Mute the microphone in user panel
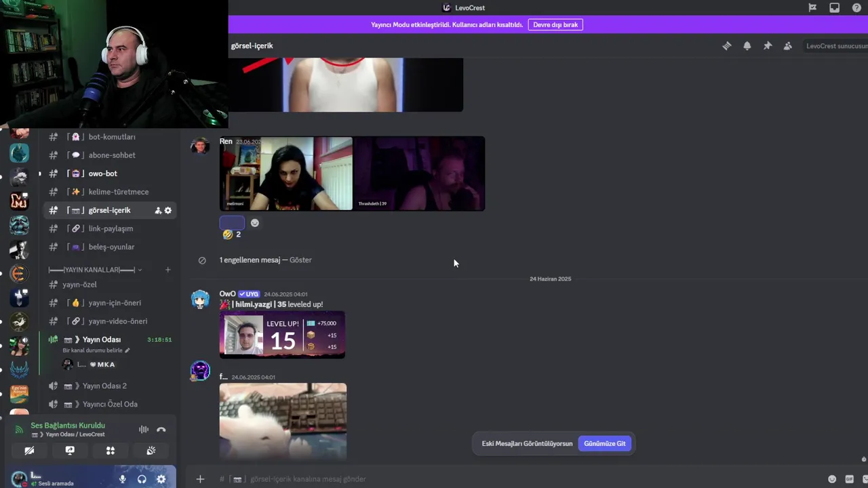Viewport: 868px width, 488px height. point(123,479)
